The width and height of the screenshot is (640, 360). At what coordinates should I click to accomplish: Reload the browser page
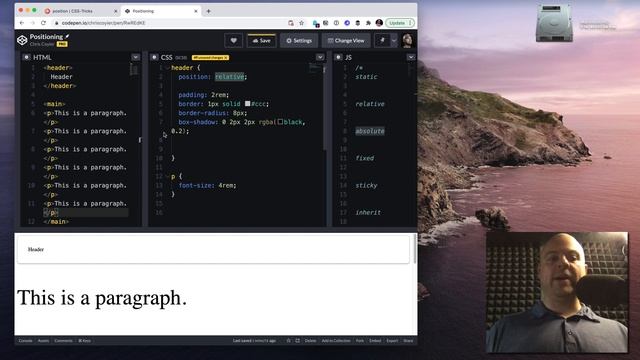click(43, 23)
